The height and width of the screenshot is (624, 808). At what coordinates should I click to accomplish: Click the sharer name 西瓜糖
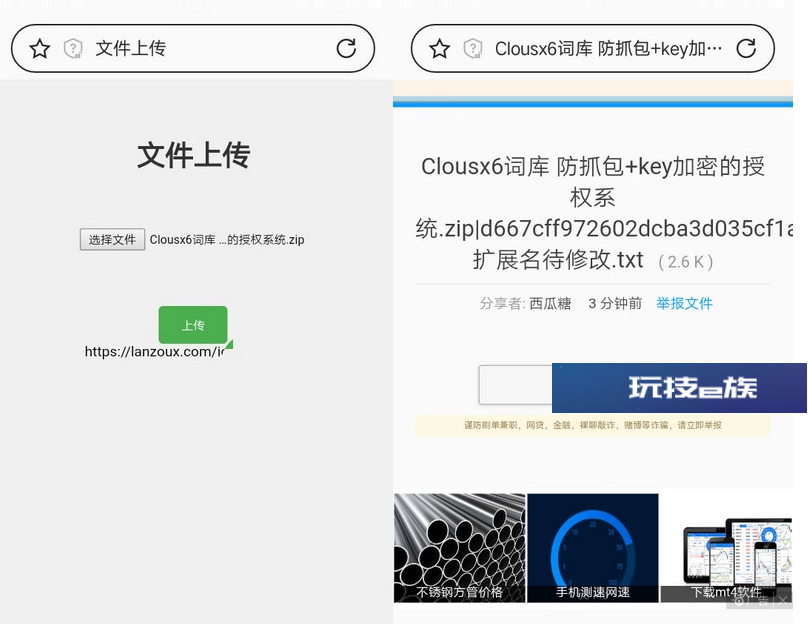(550, 303)
